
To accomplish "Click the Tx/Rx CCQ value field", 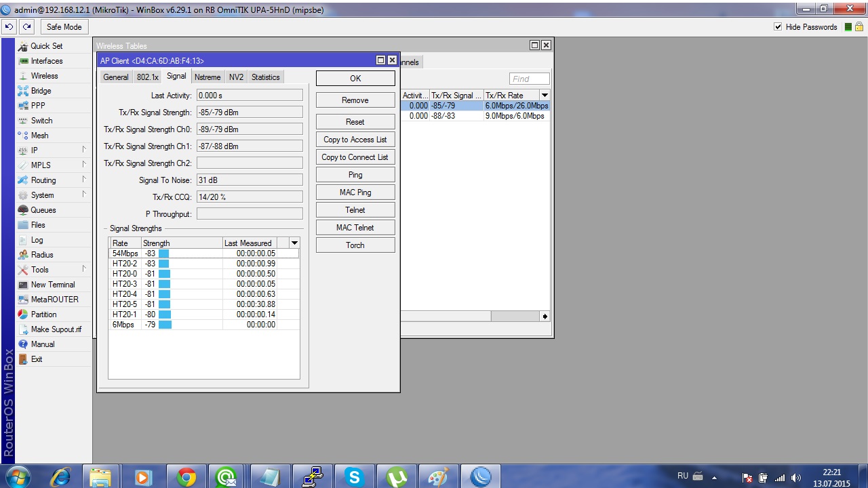I will [x=250, y=197].
